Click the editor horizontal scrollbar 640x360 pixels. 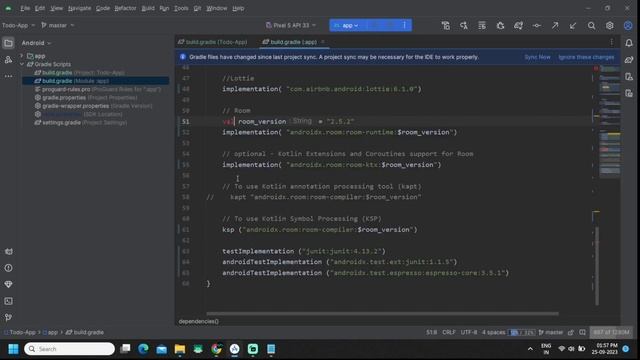pos(382,313)
